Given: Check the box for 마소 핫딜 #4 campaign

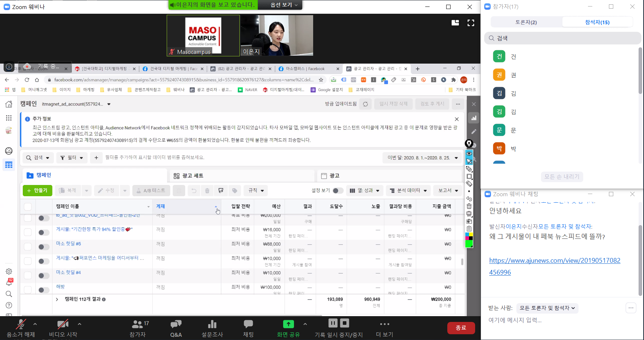Looking at the screenshot, I should [28, 276].
